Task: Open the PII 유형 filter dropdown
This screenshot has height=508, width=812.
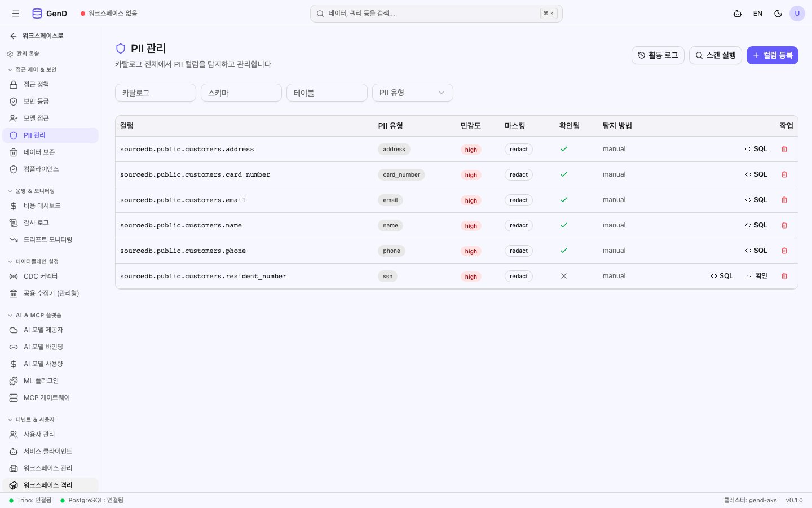Action: 413,93
